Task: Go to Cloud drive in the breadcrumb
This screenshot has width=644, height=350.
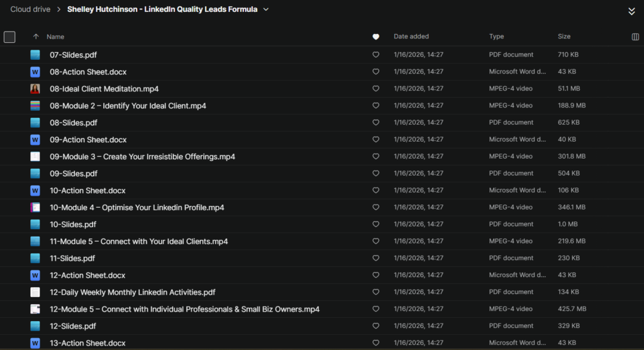Action: [x=30, y=9]
